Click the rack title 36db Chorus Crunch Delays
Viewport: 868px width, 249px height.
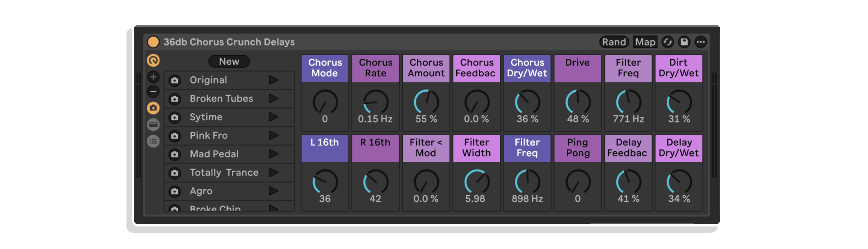click(229, 42)
